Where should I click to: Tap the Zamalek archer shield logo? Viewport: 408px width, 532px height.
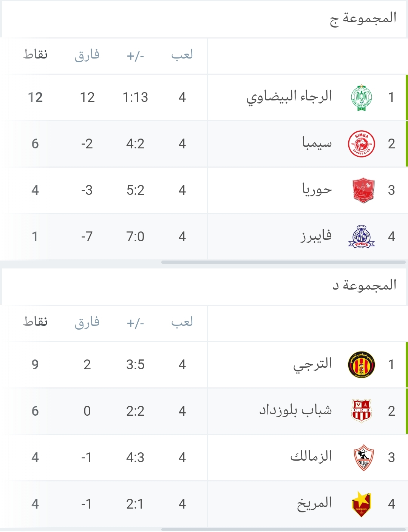363,457
